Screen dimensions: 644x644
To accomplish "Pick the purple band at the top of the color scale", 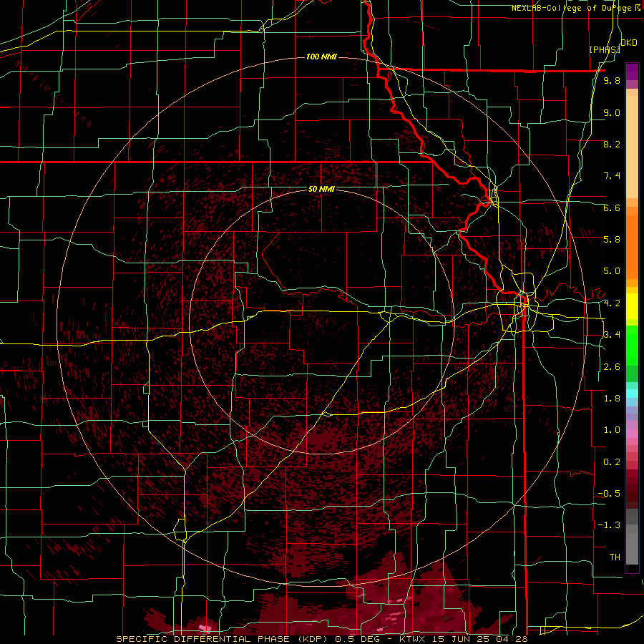I will [x=632, y=72].
